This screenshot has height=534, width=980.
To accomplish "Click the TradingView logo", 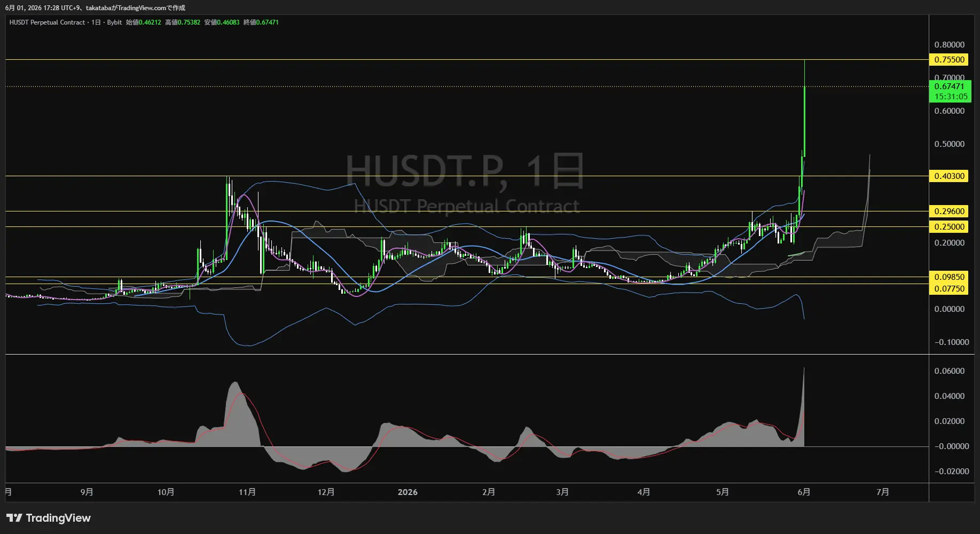I will [x=49, y=518].
